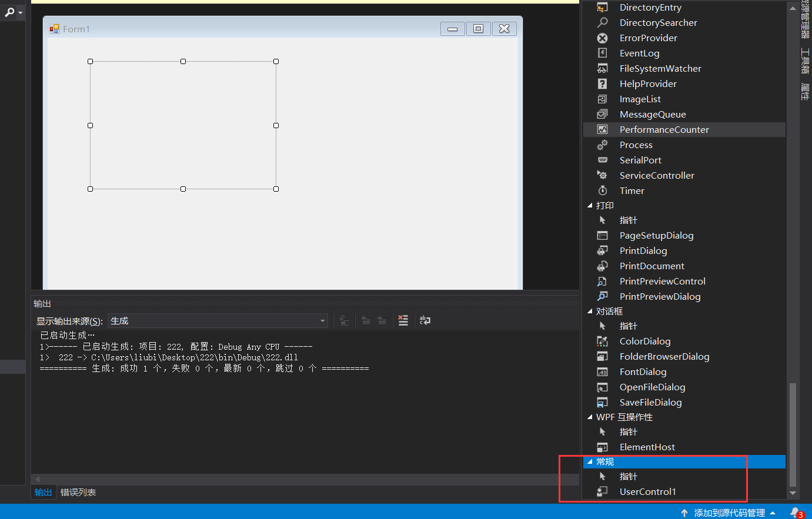Screen dimensions: 812x519
Task: Go to next message in output toolbar
Action: coord(382,320)
